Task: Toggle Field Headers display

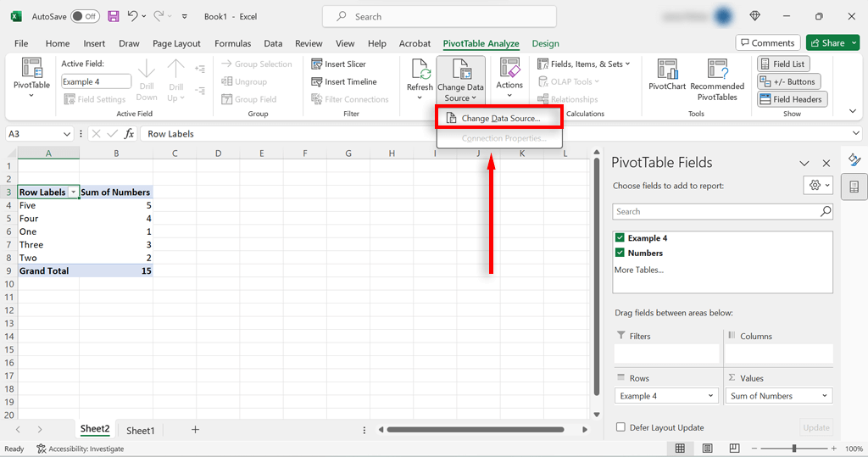Action: click(792, 99)
